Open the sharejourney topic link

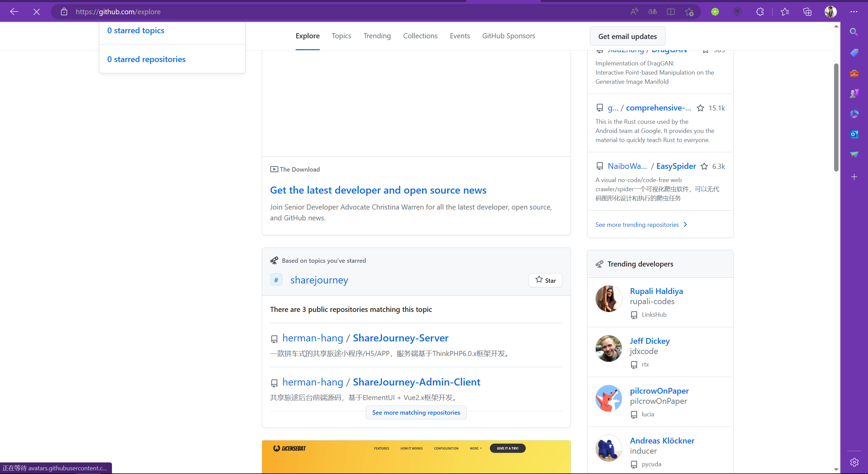319,280
